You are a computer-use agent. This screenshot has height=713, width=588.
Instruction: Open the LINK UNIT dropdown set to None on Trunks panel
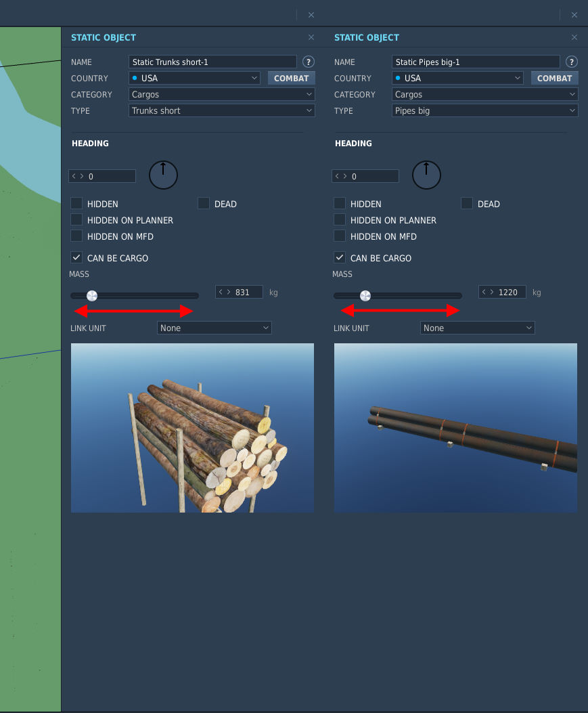tap(214, 328)
